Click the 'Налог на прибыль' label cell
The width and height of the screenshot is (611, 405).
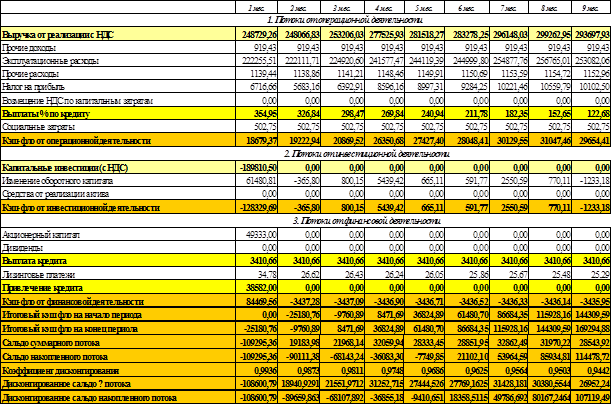point(36,87)
